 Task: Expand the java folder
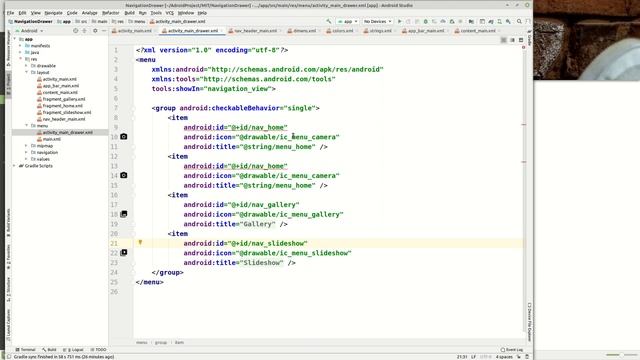(20, 52)
